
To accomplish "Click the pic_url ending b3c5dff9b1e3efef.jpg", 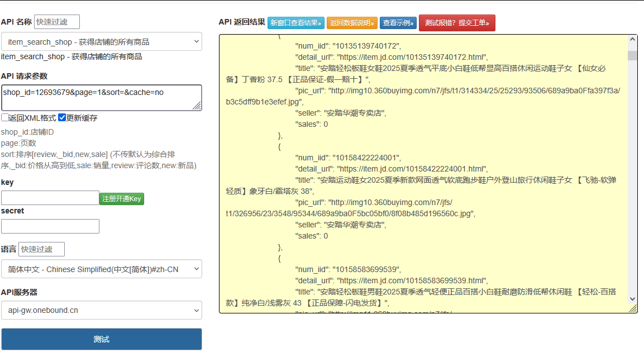I will coord(423,96).
